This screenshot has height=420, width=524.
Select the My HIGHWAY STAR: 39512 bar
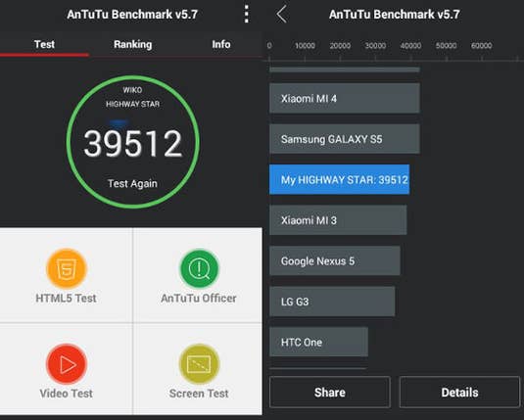pyautogui.click(x=340, y=179)
